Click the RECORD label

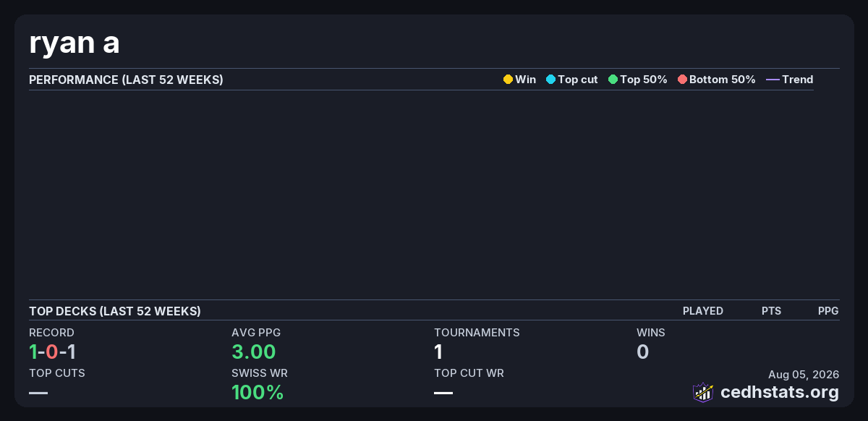pyautogui.click(x=51, y=333)
